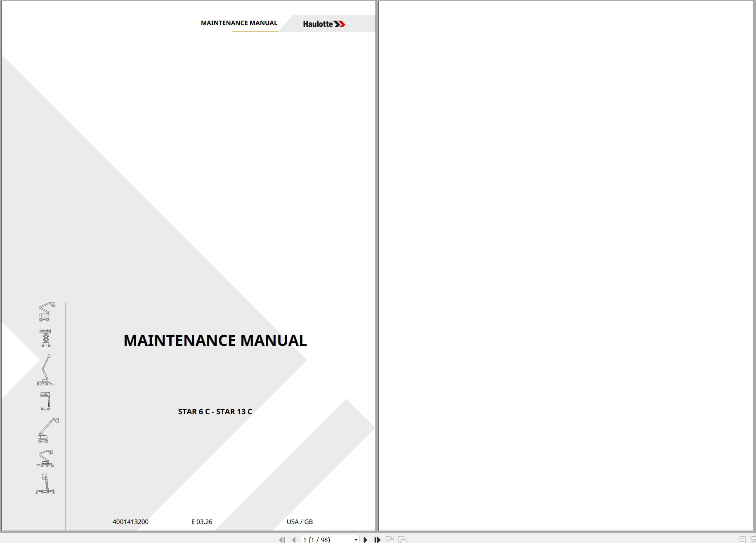The image size is (756, 543).
Task: Click the USA / GB language text
Action: pos(300,522)
